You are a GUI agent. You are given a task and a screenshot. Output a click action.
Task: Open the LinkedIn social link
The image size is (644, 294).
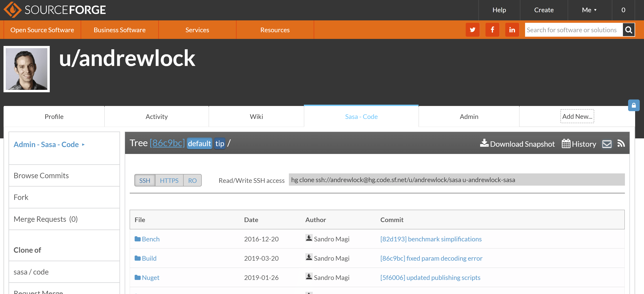click(512, 30)
